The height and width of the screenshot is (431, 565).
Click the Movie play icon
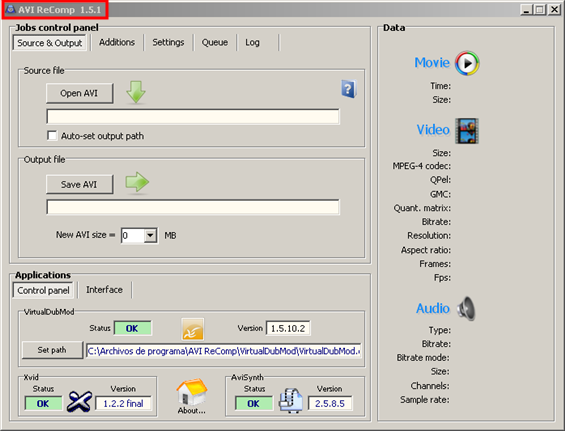click(x=467, y=63)
